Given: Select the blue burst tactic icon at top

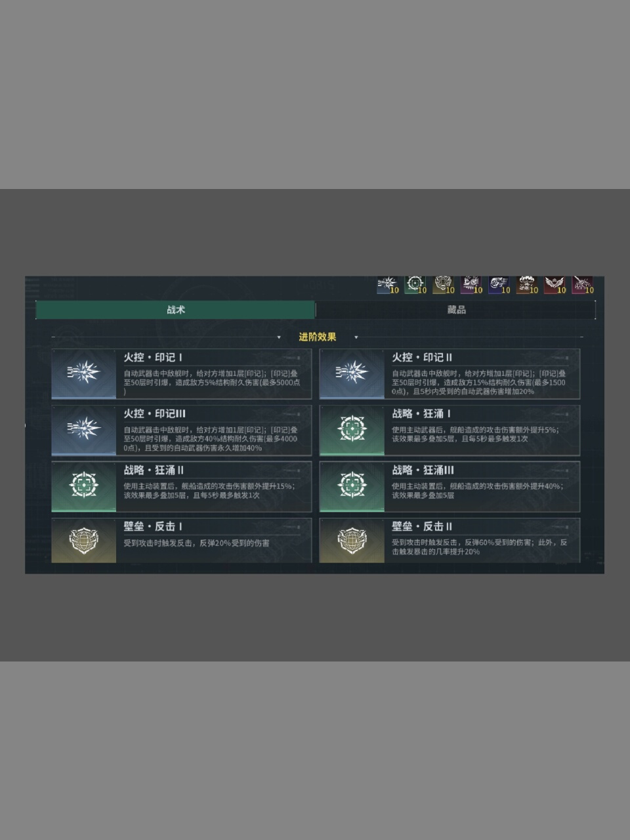Looking at the screenshot, I should pos(387,285).
